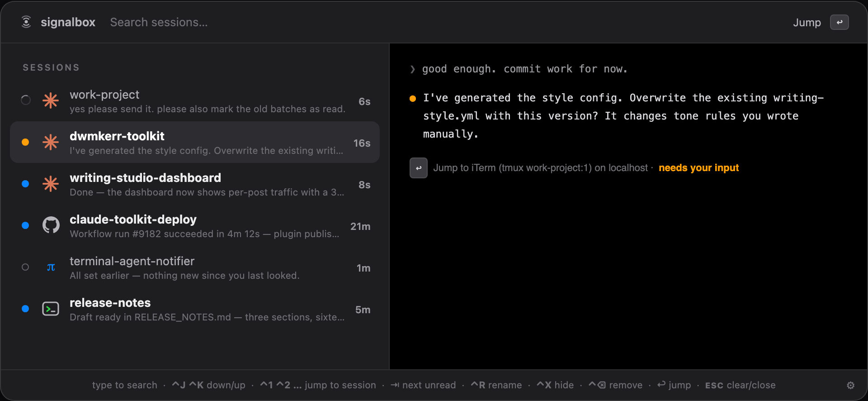
Task: Click the '^X hide' shortcut in footer
Action: [x=555, y=385]
